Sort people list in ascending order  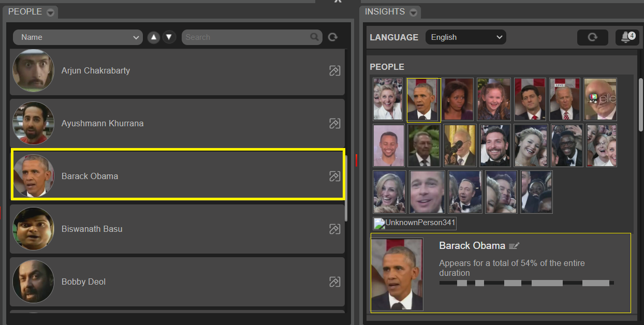coord(154,37)
